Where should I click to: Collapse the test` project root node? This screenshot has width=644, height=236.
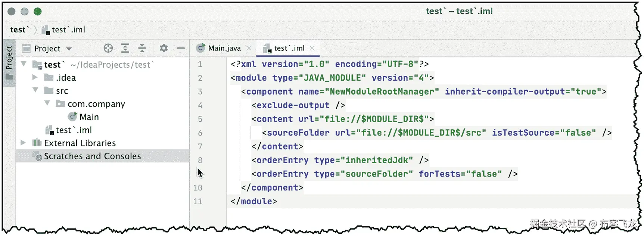click(x=24, y=64)
